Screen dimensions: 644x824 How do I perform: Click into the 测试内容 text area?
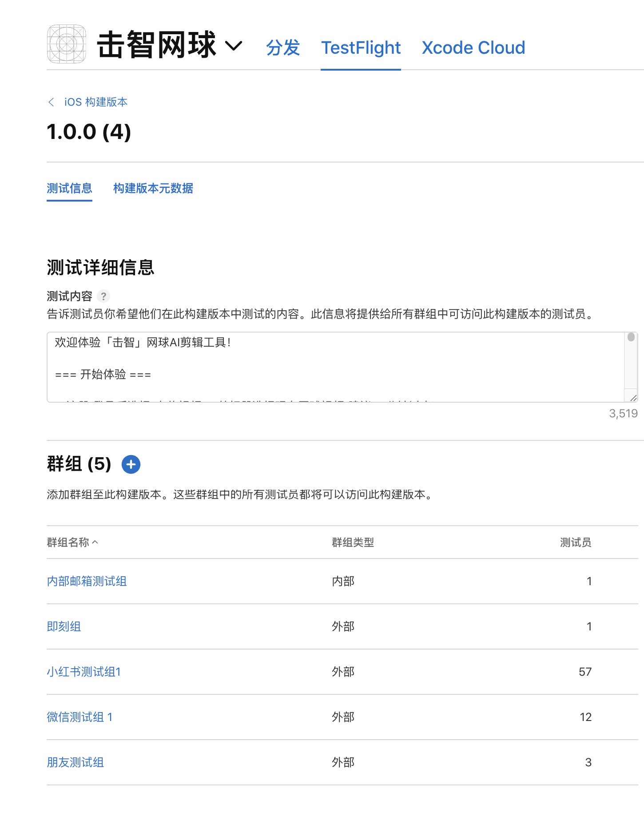click(x=342, y=367)
